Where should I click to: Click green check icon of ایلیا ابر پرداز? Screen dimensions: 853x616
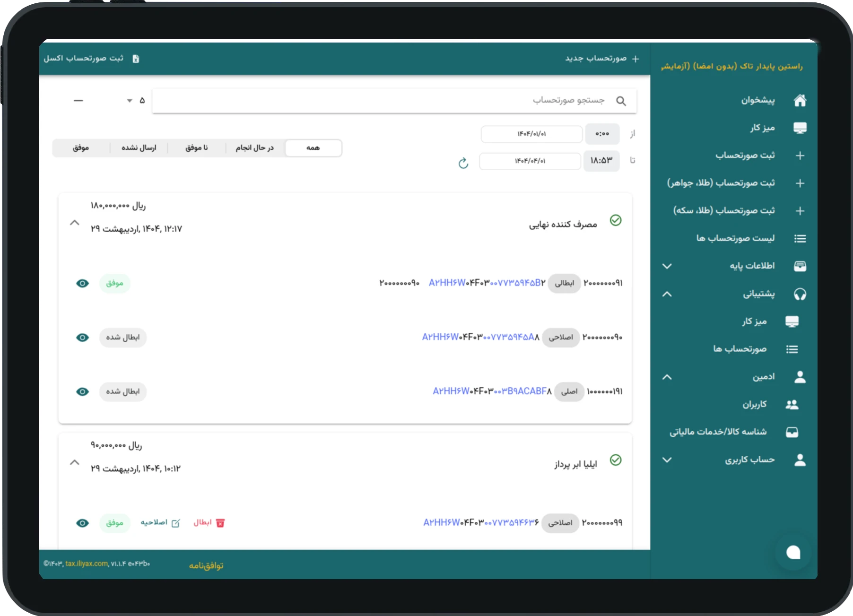tap(616, 460)
